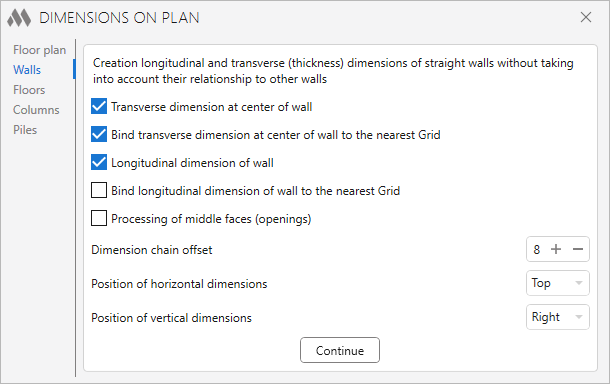Close the Dimensions on Plan dialog

point(585,18)
